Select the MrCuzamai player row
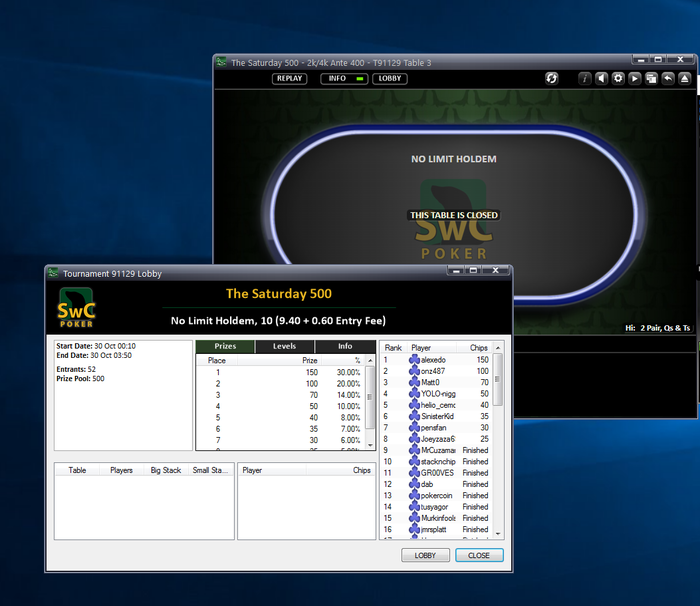Viewport: 700px width, 606px height. (x=437, y=450)
